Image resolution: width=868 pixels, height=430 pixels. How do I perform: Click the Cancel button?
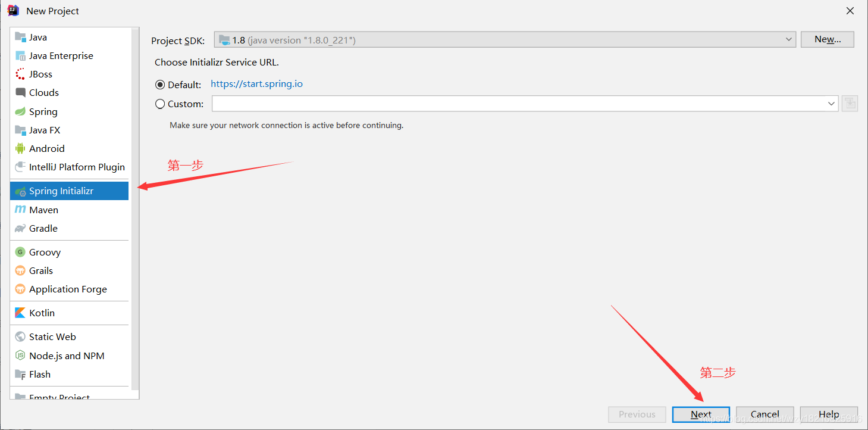pos(765,415)
